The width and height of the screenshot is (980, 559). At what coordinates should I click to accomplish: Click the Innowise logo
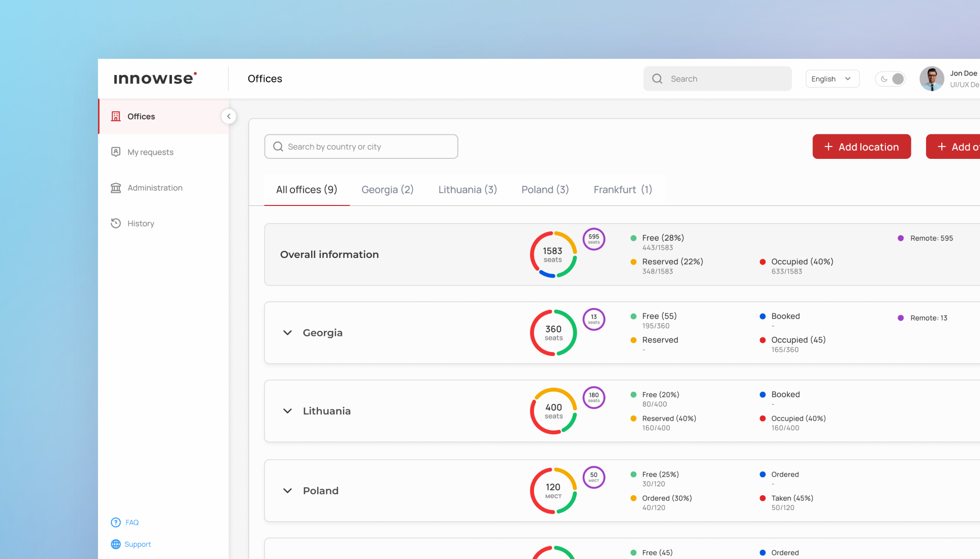[x=155, y=78]
